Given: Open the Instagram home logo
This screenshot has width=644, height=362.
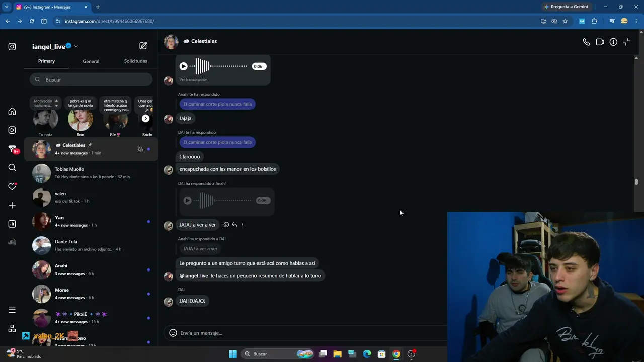Looking at the screenshot, I should [x=12, y=47].
